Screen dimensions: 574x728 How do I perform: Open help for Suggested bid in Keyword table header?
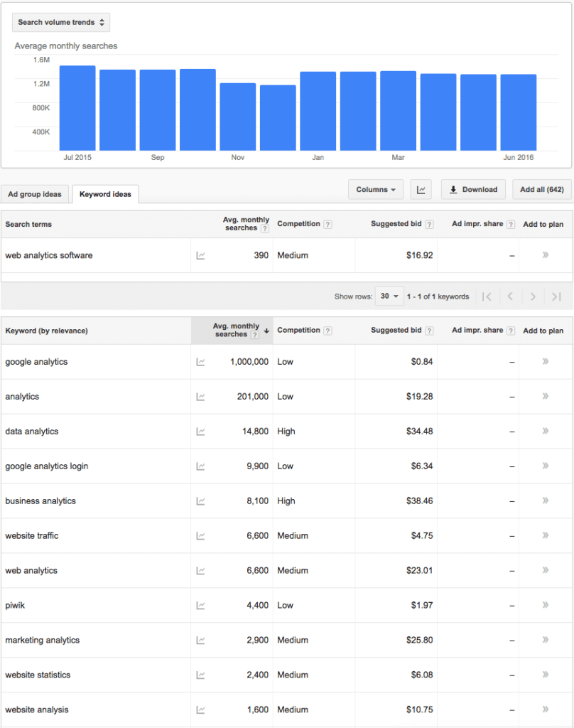[429, 331]
